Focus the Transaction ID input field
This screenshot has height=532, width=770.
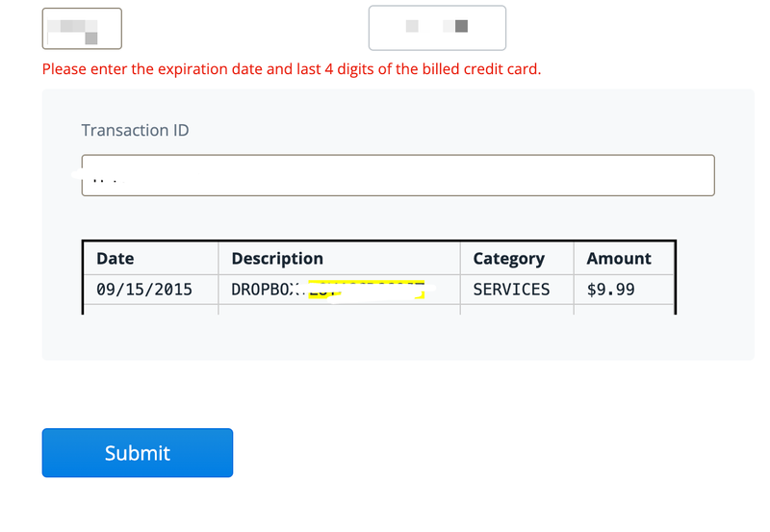pyautogui.click(x=398, y=175)
